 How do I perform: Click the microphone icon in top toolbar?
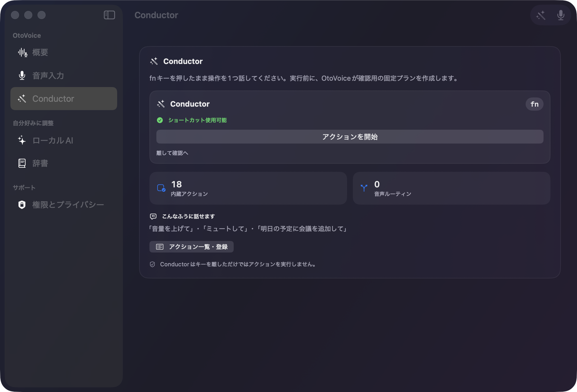561,15
